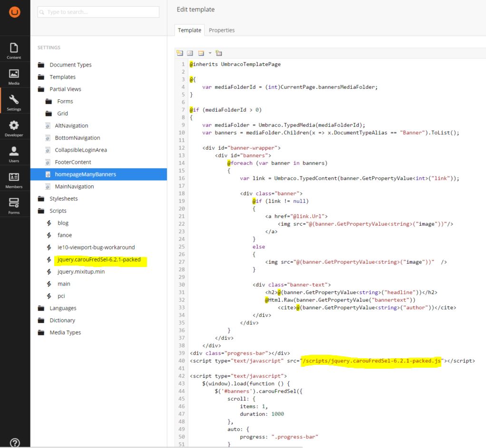Click the jquery.mixitup.min script icon
The image size is (486, 448).
coord(49,272)
